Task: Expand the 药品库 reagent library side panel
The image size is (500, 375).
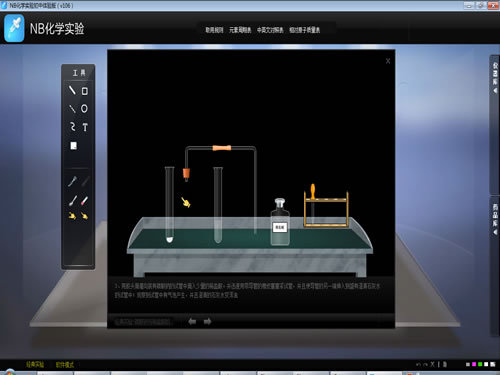Action: [495, 219]
